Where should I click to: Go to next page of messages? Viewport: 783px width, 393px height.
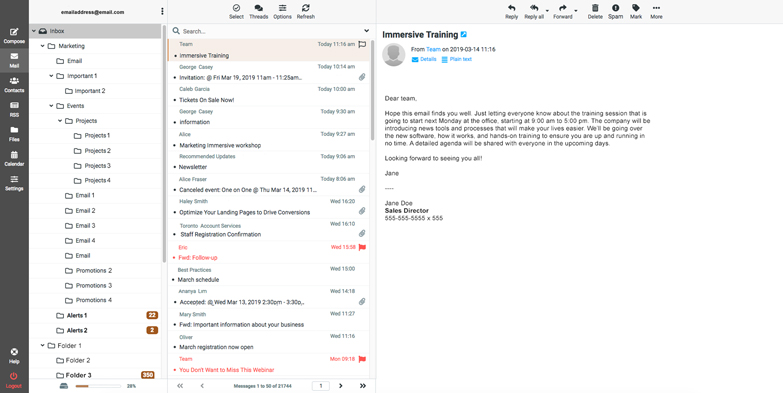pos(341,386)
